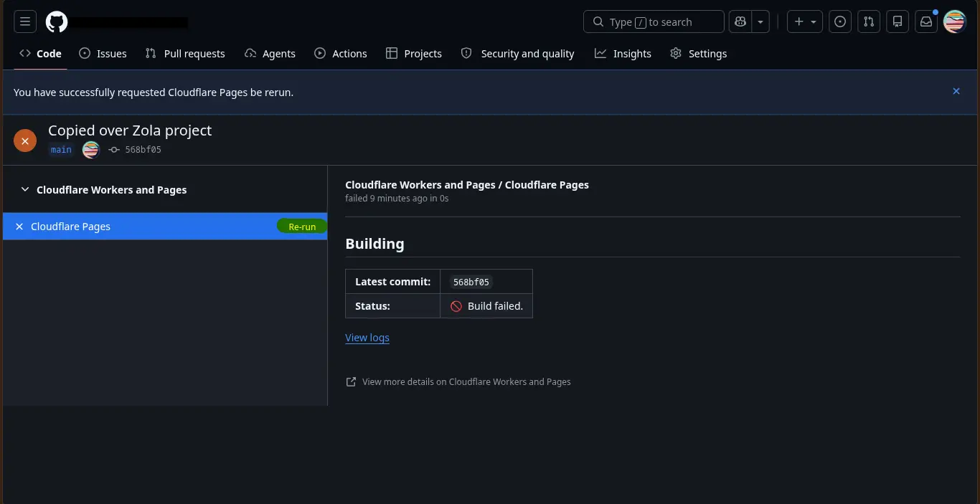Focus the 'Type / to search' field
The height and width of the screenshot is (504, 980).
654,22
